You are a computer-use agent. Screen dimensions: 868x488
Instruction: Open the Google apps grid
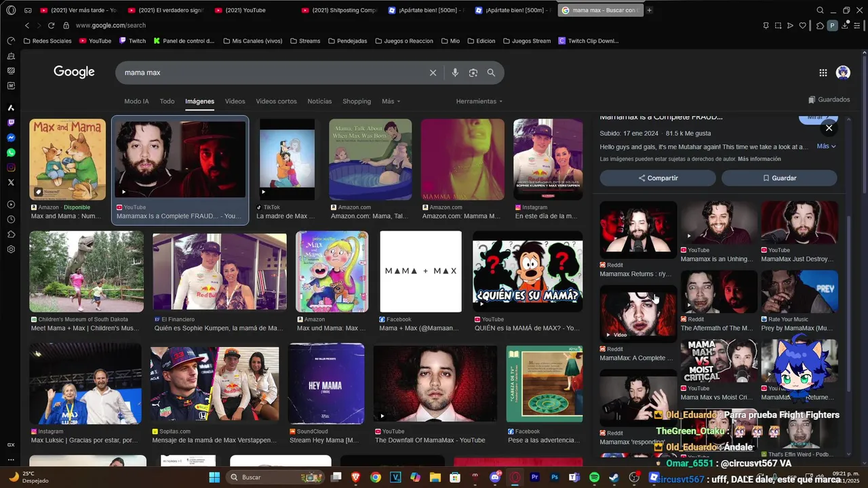click(823, 73)
